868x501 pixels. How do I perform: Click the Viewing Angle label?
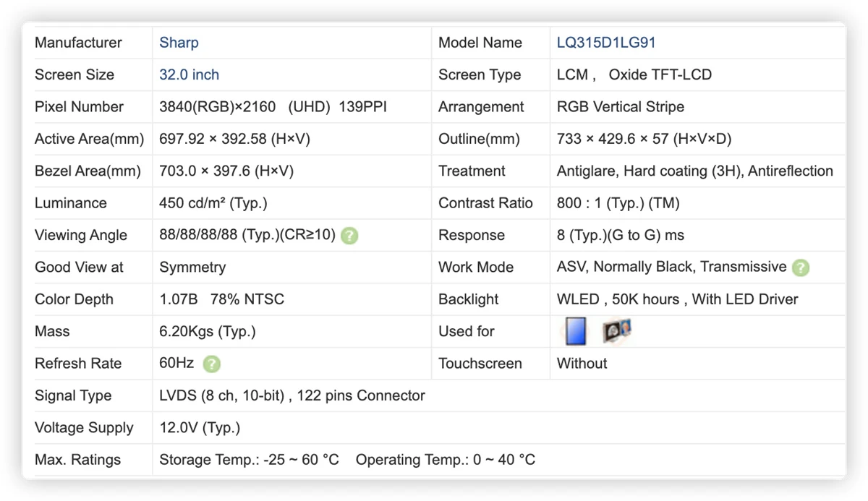tap(80, 235)
